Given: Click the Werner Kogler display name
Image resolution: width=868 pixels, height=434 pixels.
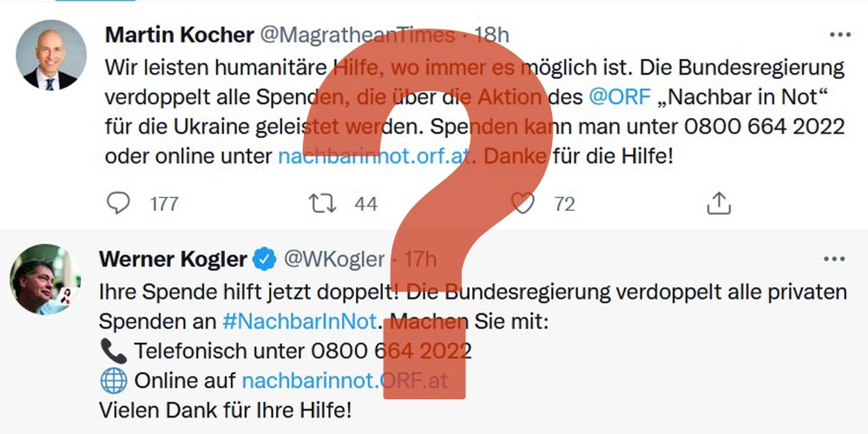Looking at the screenshot, I should pos(174,259).
